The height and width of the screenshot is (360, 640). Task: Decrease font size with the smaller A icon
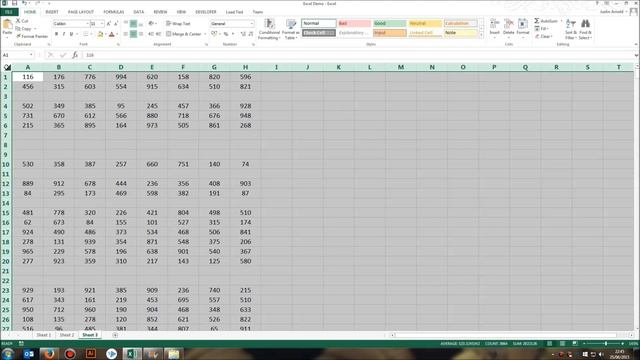tap(116, 24)
